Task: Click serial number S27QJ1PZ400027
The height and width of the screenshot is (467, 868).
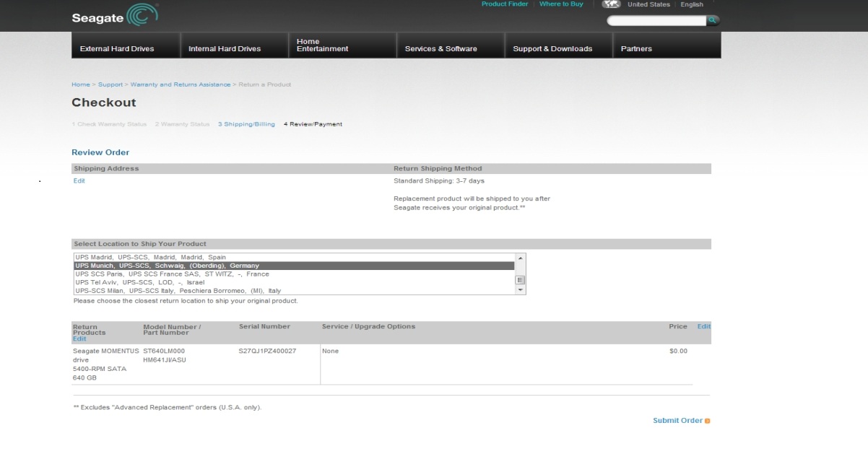Action: tap(267, 351)
